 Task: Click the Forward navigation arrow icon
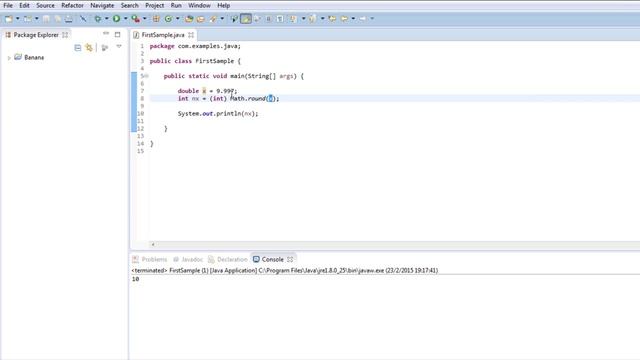(362, 19)
